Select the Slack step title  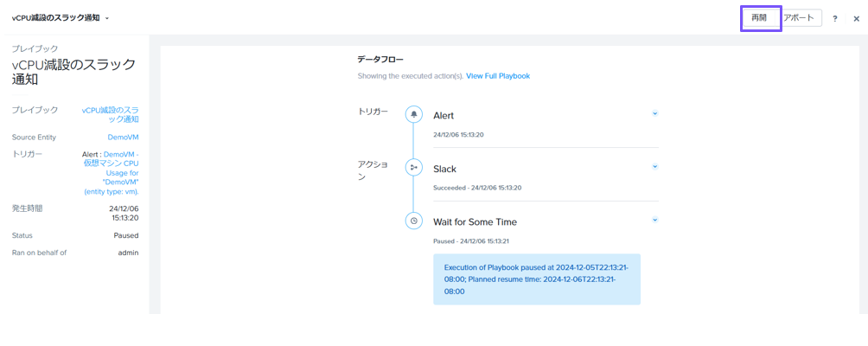[444, 169]
